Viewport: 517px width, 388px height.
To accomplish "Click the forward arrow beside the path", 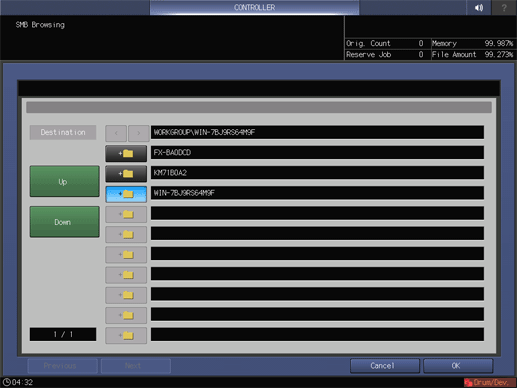I will tap(139, 133).
